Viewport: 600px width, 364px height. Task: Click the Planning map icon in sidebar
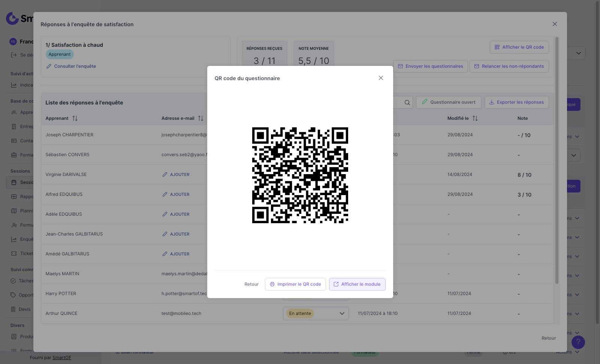pos(14,211)
